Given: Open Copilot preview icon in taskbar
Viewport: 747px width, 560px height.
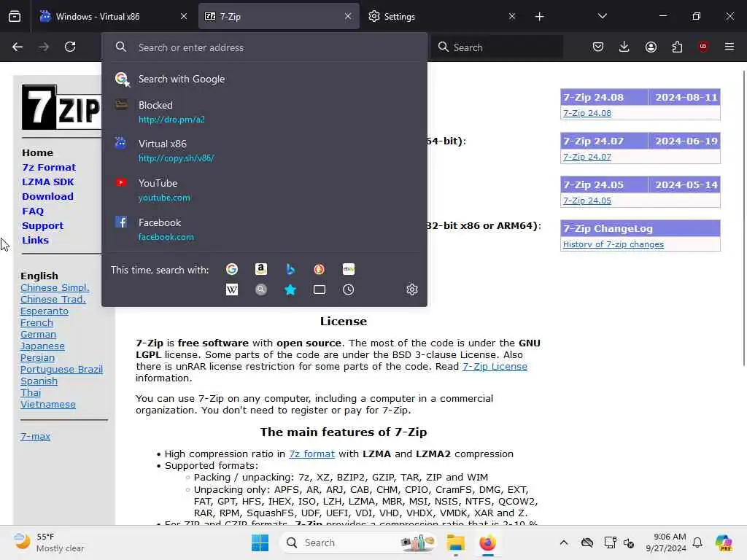Looking at the screenshot, I should 724,542.
